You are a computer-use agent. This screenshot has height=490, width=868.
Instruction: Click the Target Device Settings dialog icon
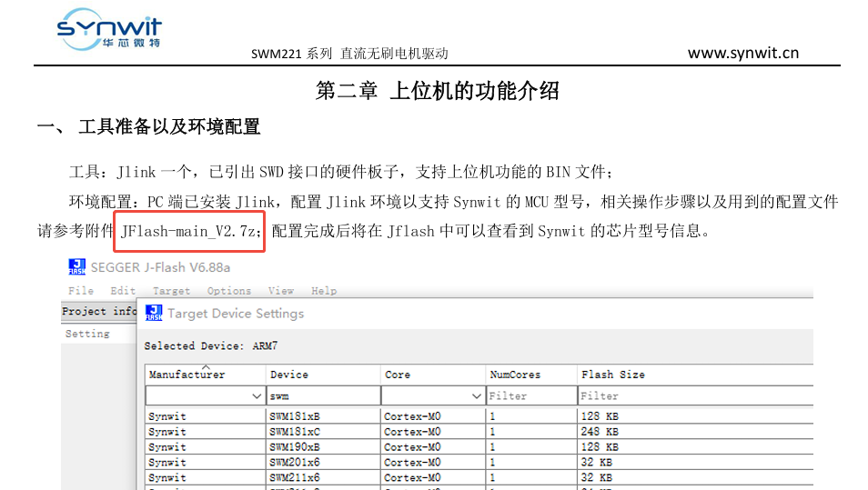click(154, 313)
